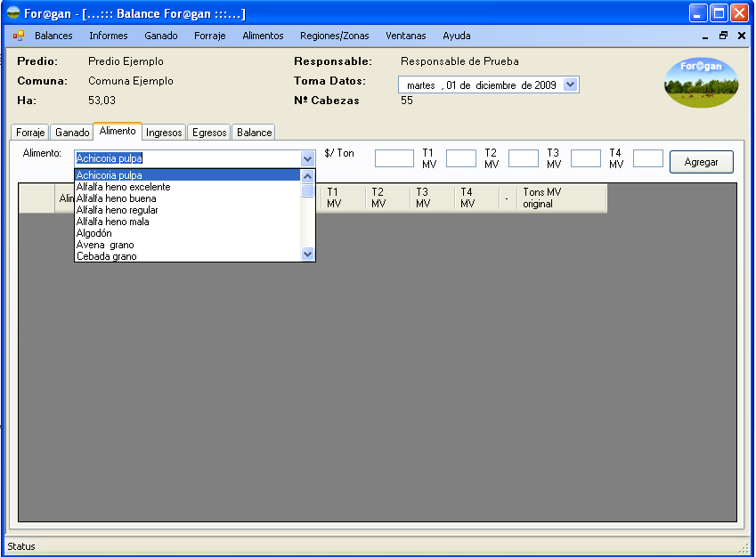Click the For@gan farm logo image
The image size is (756, 557).
[701, 83]
